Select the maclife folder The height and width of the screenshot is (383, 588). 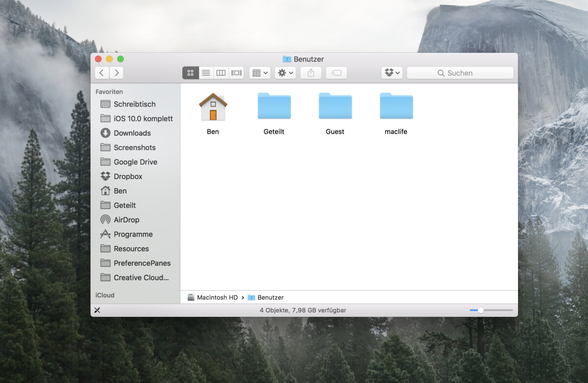(396, 106)
